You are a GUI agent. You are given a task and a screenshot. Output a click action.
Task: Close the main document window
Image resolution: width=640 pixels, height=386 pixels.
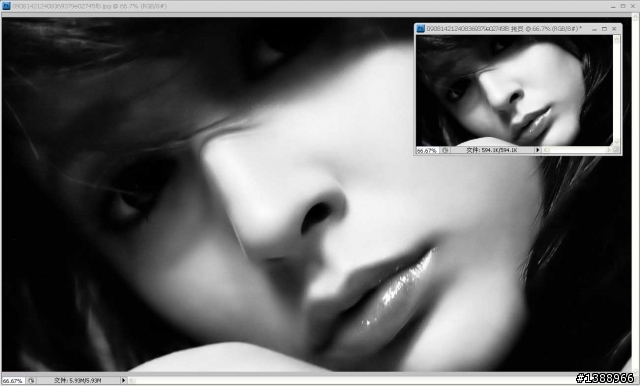(633, 6)
